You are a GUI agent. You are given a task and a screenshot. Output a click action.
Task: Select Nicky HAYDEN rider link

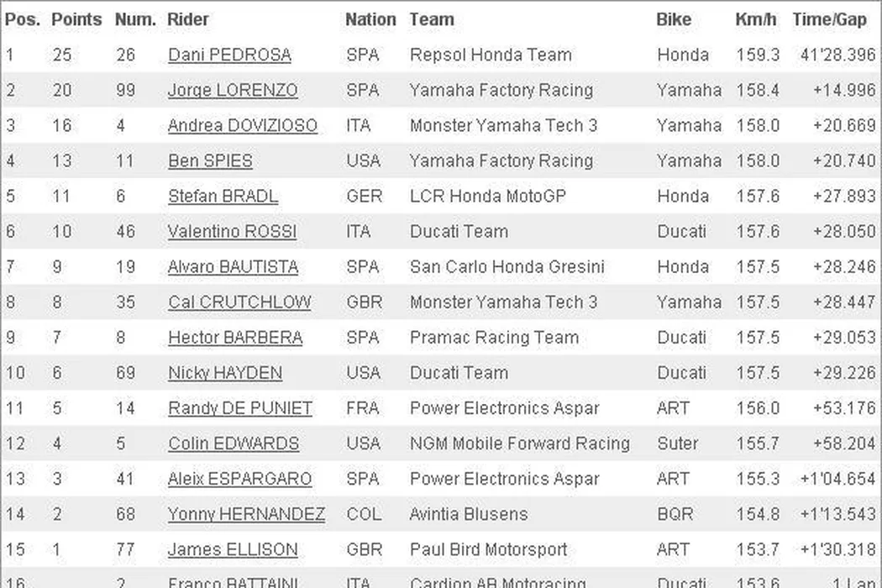click(x=225, y=373)
